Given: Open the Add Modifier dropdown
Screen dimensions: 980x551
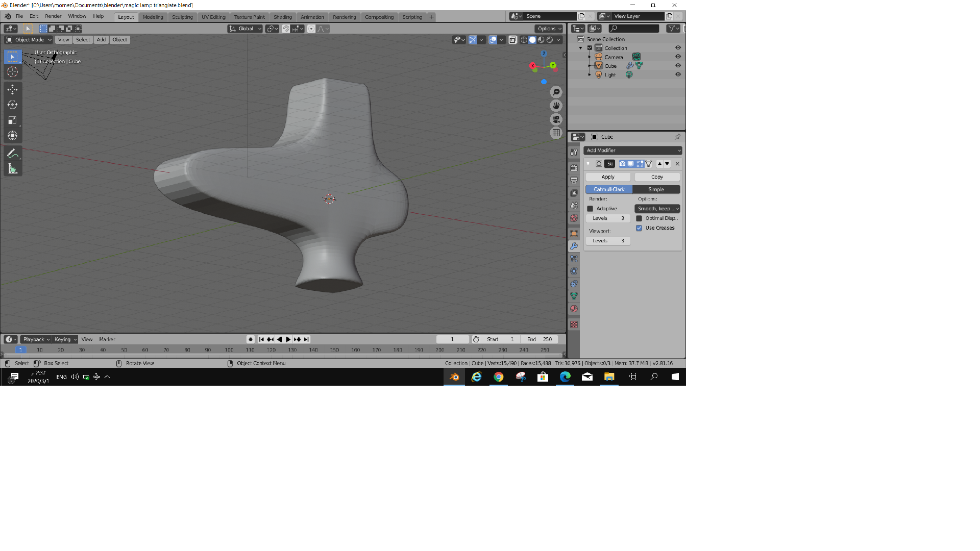Looking at the screenshot, I should click(x=632, y=151).
